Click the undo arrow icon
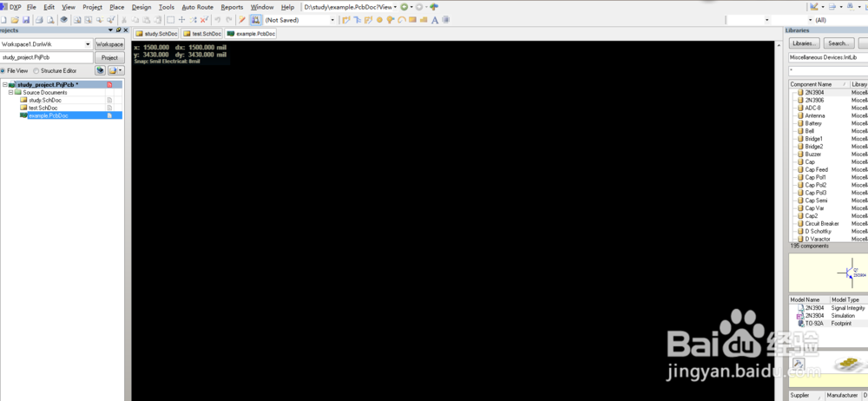Screen dimensions: 868x401 (218, 20)
